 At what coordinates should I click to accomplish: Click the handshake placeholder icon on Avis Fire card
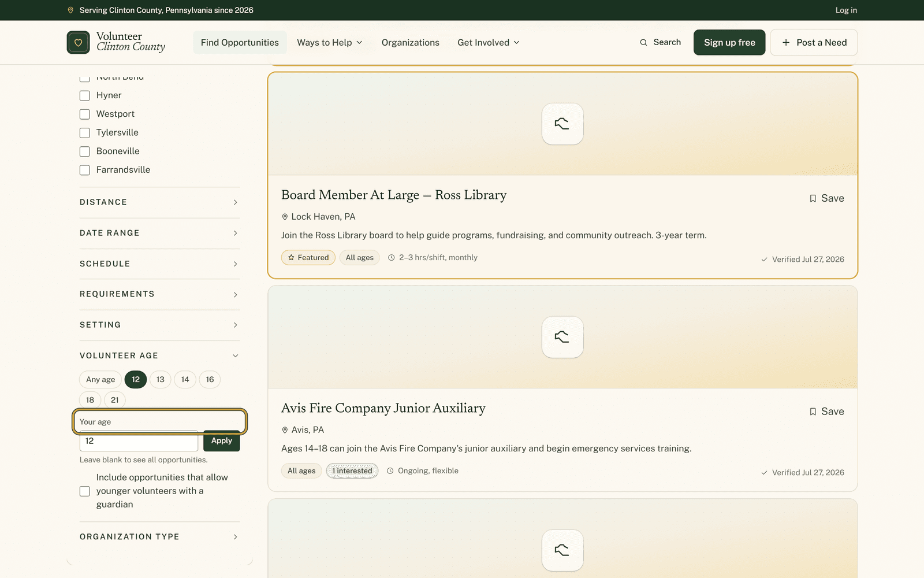(562, 337)
